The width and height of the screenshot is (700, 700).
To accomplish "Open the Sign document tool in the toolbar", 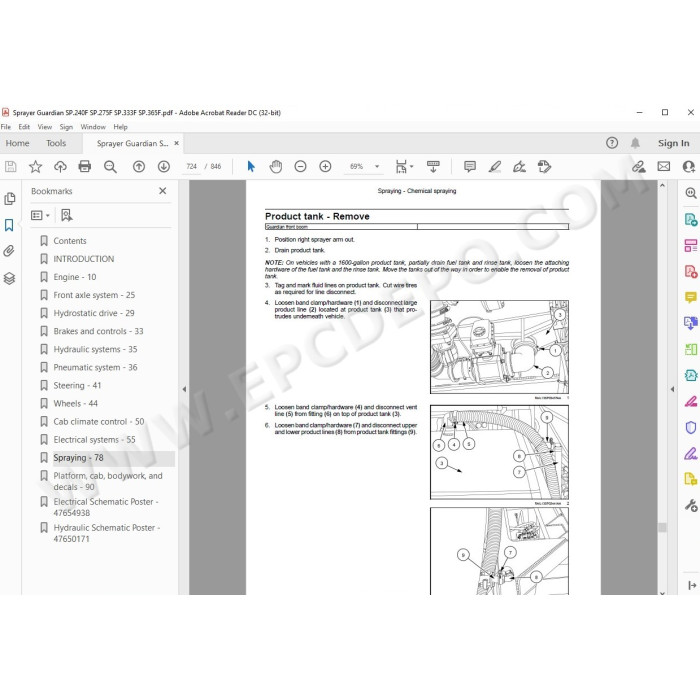I will [x=519, y=167].
